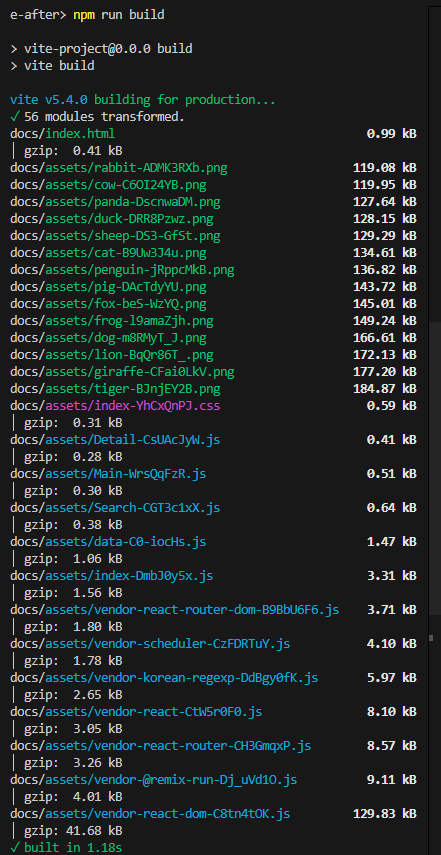This screenshot has height=855, width=441.
Task: Click fox-beS-WzYQ.png file path
Action: pyautogui.click(x=108, y=303)
